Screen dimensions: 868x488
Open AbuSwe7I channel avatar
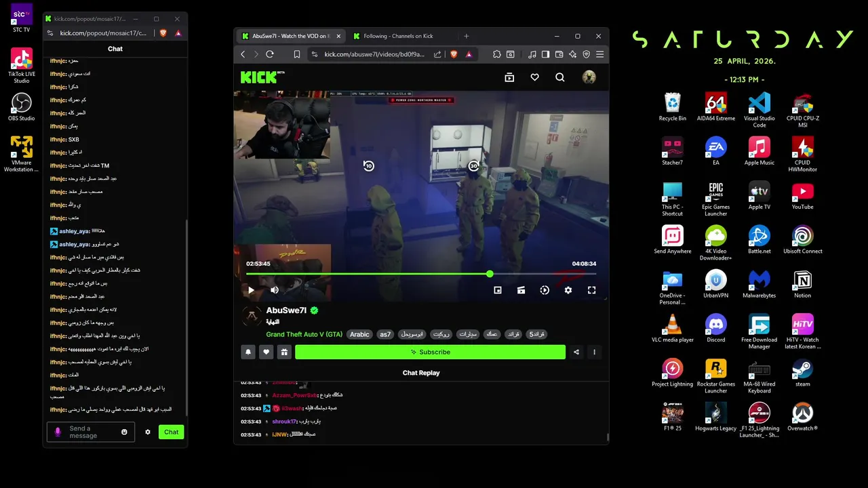tap(252, 315)
